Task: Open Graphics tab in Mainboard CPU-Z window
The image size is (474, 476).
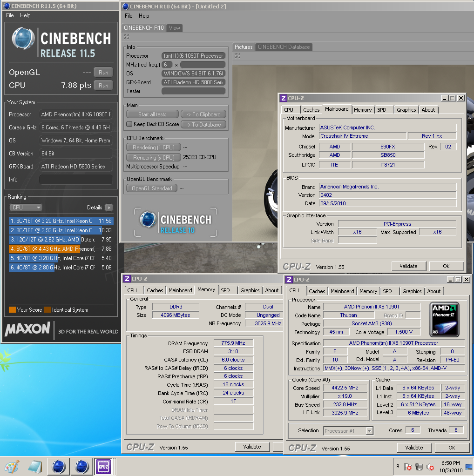Action: 406,110
